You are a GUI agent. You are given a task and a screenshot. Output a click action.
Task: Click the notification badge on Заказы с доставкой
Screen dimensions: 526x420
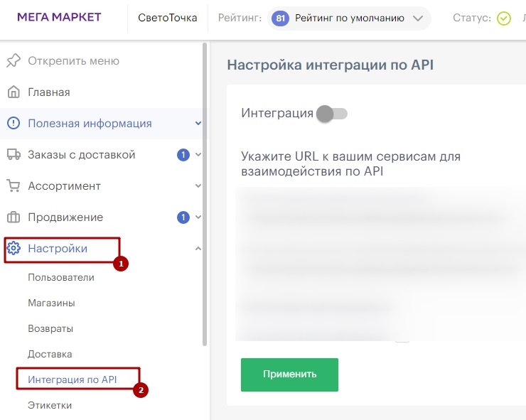click(183, 155)
